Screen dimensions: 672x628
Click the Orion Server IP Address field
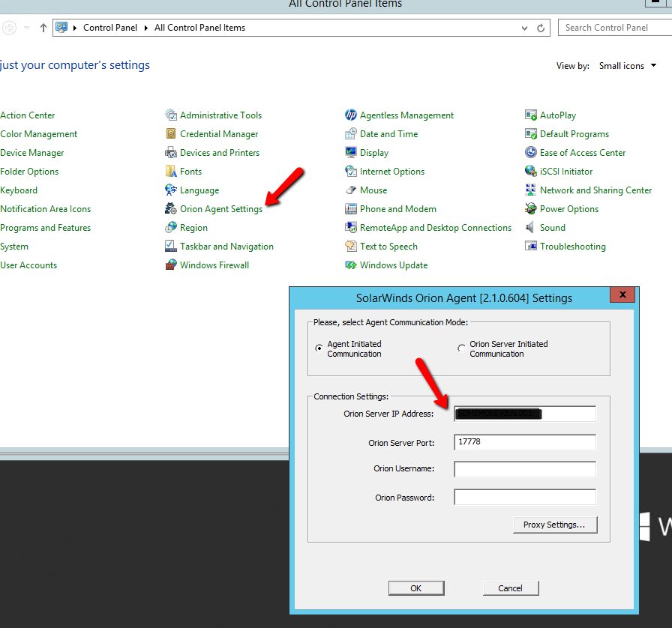[x=525, y=414]
